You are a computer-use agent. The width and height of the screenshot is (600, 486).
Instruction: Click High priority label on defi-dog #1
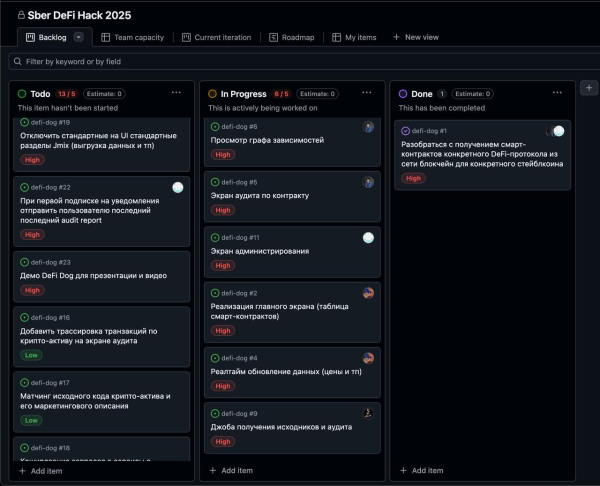(x=413, y=178)
